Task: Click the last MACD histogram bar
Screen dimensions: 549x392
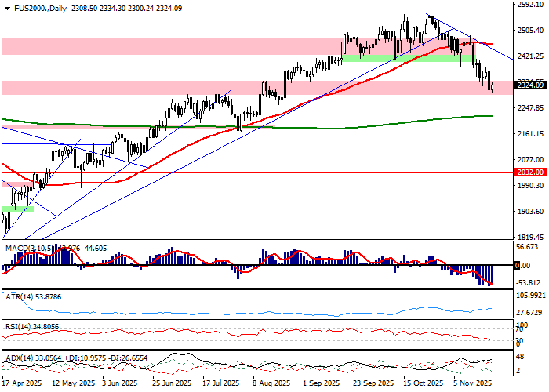Action: [492, 274]
